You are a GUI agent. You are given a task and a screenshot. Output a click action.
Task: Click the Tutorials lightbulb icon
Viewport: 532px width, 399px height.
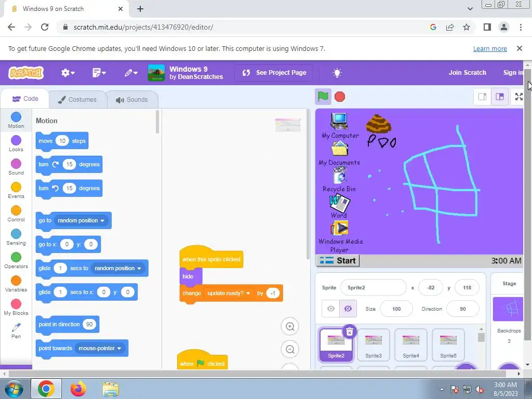pyautogui.click(x=337, y=73)
